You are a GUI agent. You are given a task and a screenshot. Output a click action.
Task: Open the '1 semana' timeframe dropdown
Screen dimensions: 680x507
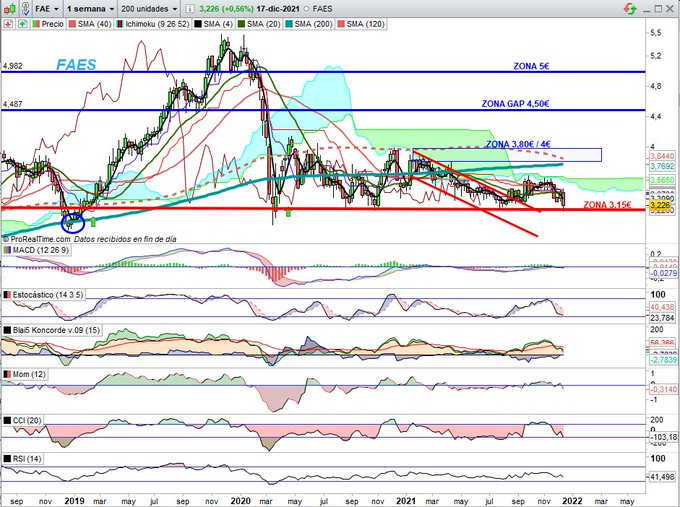(91, 9)
